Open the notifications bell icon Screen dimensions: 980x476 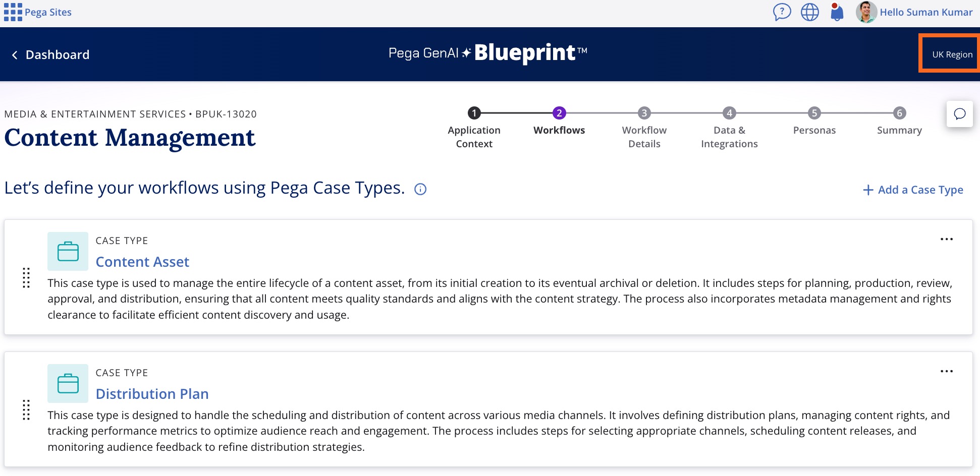pyautogui.click(x=837, y=12)
